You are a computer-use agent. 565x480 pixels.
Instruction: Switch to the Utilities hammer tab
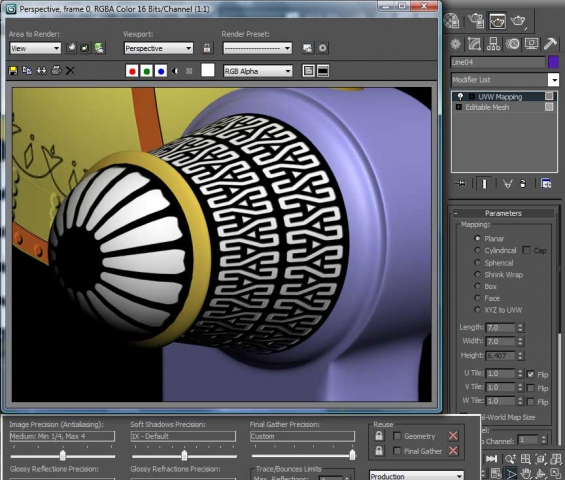(x=550, y=44)
